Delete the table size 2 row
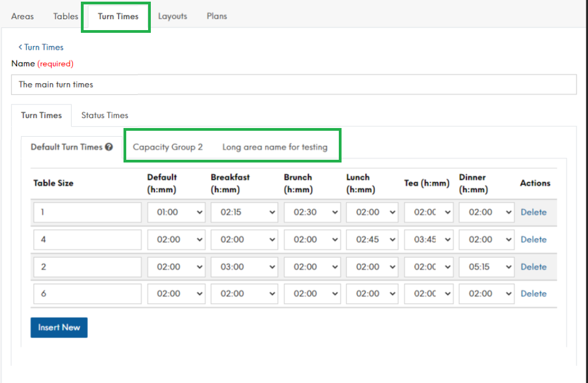This screenshot has width=588, height=383. coord(533,267)
